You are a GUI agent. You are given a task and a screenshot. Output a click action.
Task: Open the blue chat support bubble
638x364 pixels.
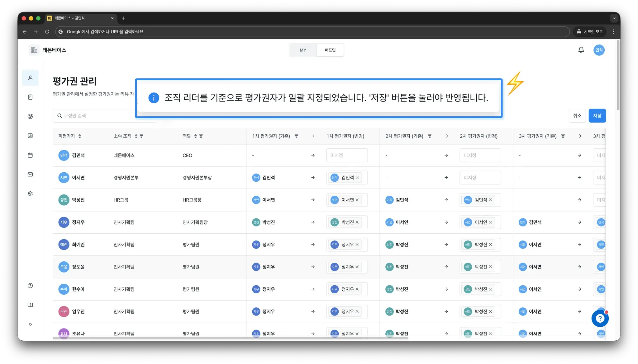coord(600,318)
